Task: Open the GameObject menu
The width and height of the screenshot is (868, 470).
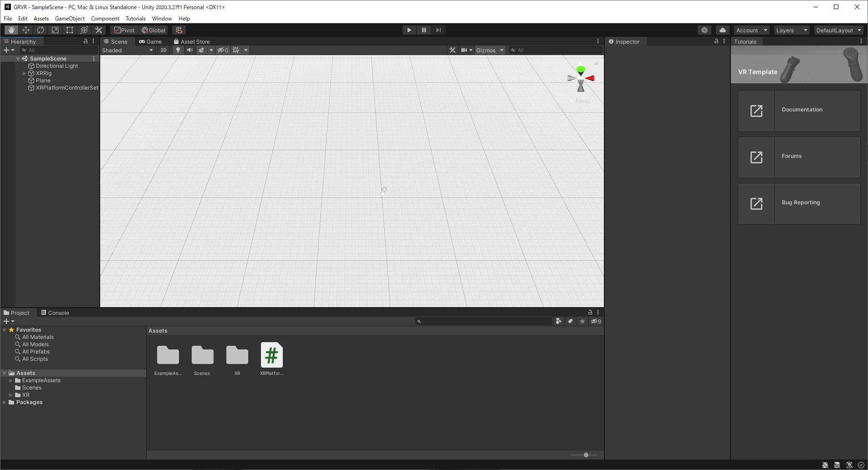Action: click(x=70, y=19)
